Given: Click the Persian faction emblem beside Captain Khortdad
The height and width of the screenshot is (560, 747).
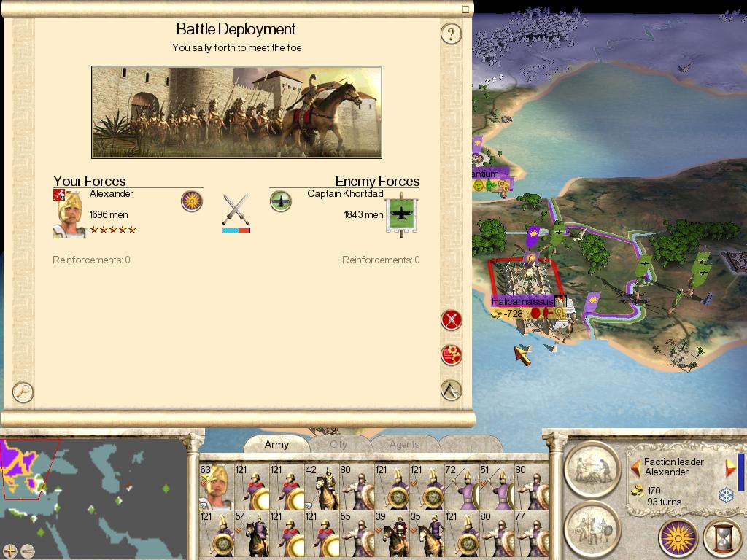Looking at the screenshot, I should click(x=281, y=201).
